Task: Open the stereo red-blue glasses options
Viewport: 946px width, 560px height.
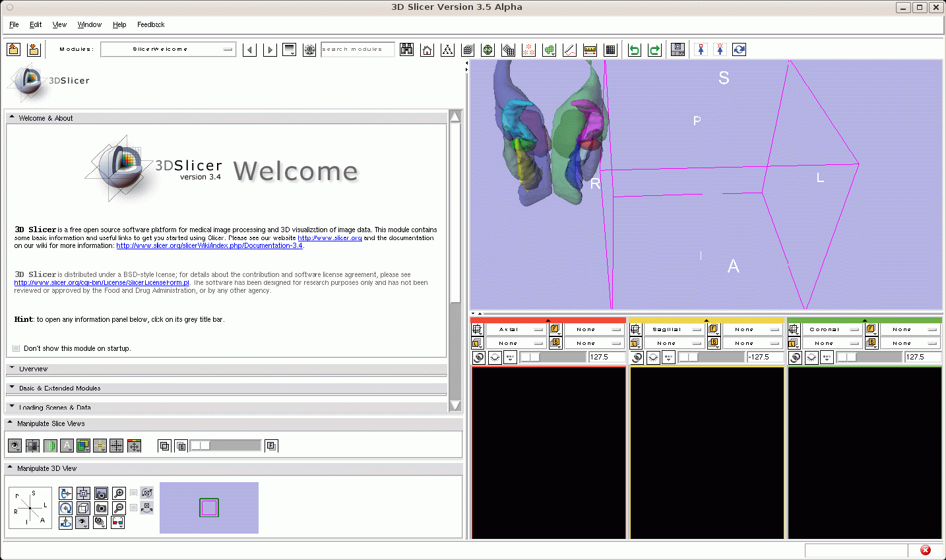Action: (118, 522)
